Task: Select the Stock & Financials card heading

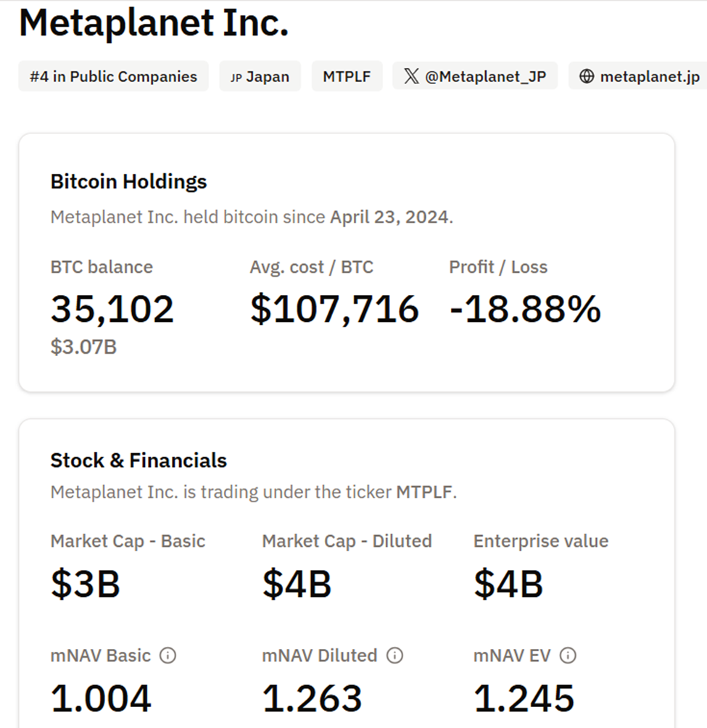Action: [138, 460]
